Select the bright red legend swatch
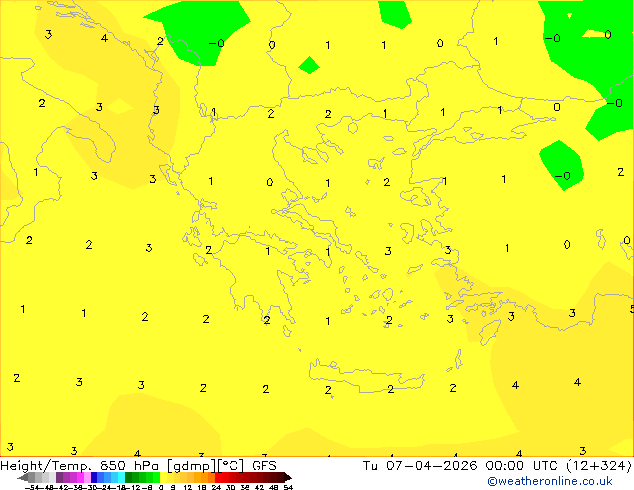The image size is (634, 490). pos(218,477)
